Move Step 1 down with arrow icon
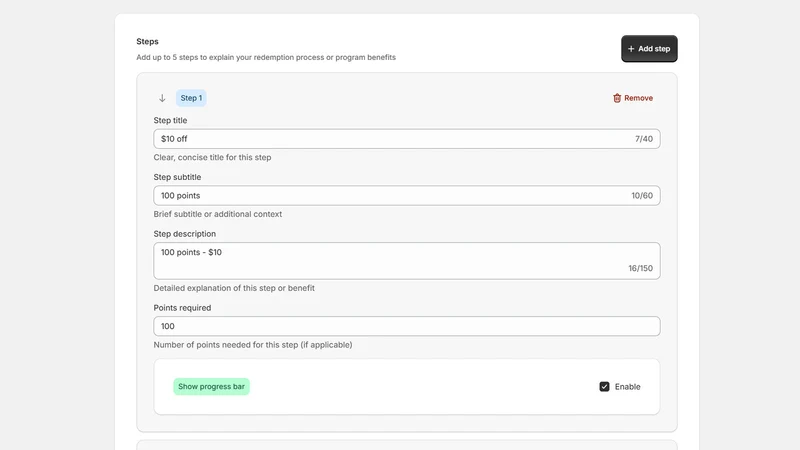The image size is (800, 450). tap(162, 98)
